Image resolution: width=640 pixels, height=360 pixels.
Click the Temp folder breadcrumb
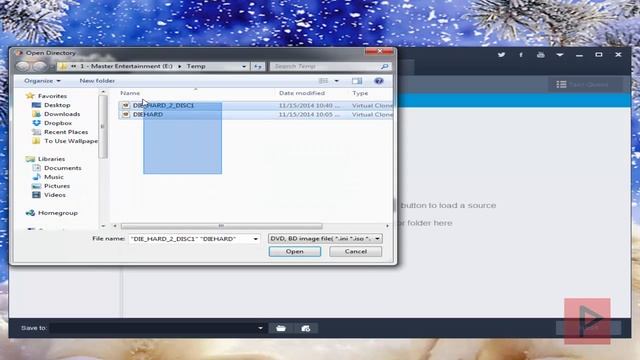tap(196, 66)
